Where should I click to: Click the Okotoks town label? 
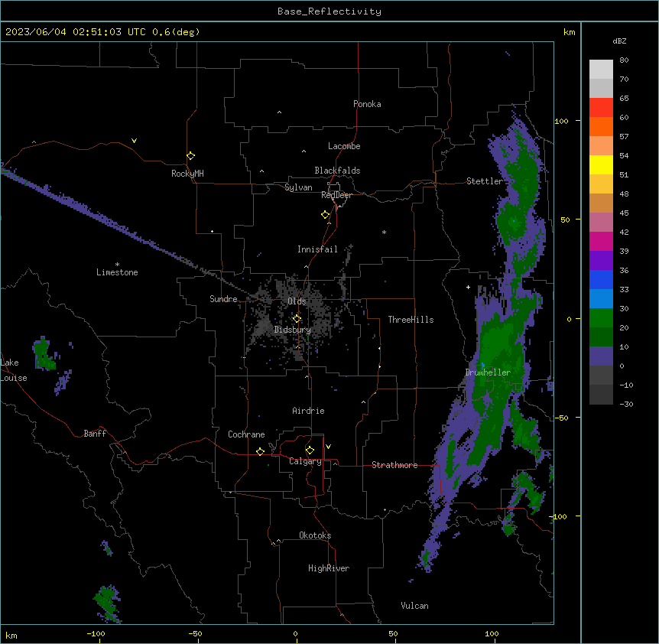315,535
